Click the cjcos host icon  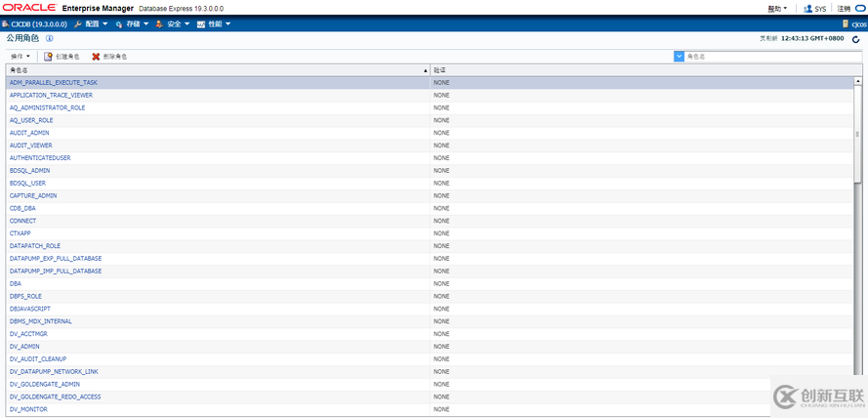click(x=846, y=23)
